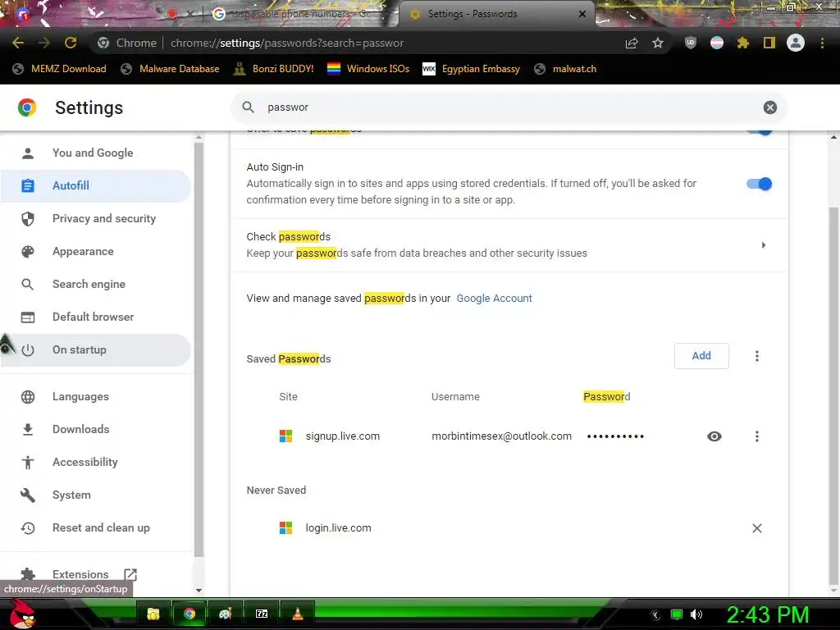Click the signup.live.com site entry
The height and width of the screenshot is (630, 840).
point(342,436)
